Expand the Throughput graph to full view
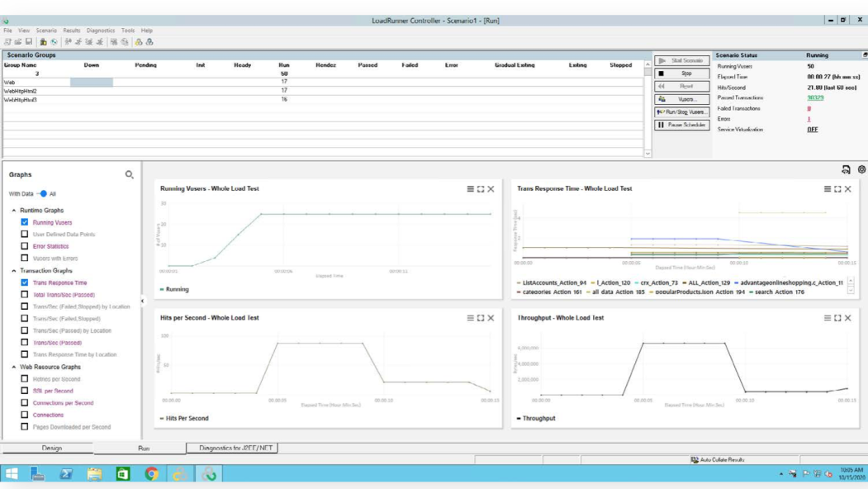Image resolution: width=868 pixels, height=489 pixels. coord(837,318)
